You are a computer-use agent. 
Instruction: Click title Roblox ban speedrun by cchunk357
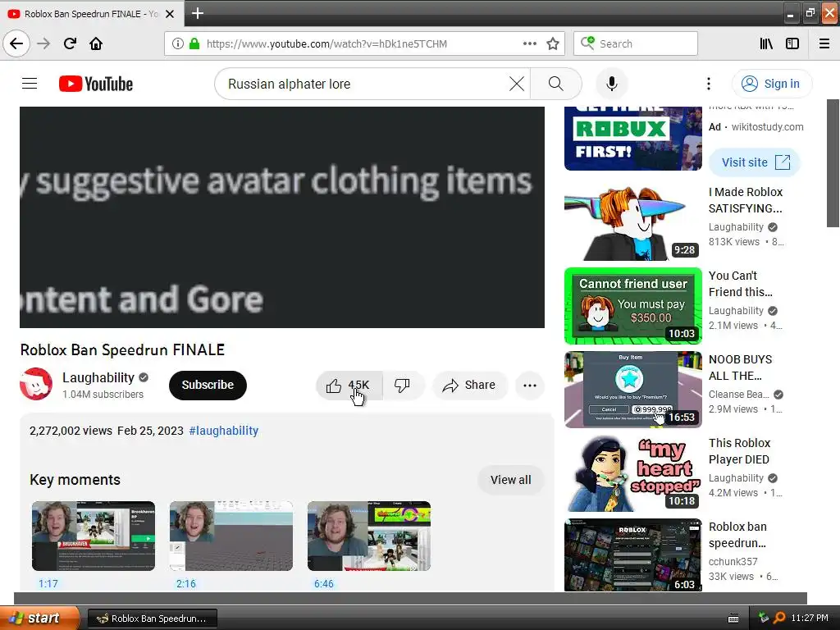click(x=737, y=535)
